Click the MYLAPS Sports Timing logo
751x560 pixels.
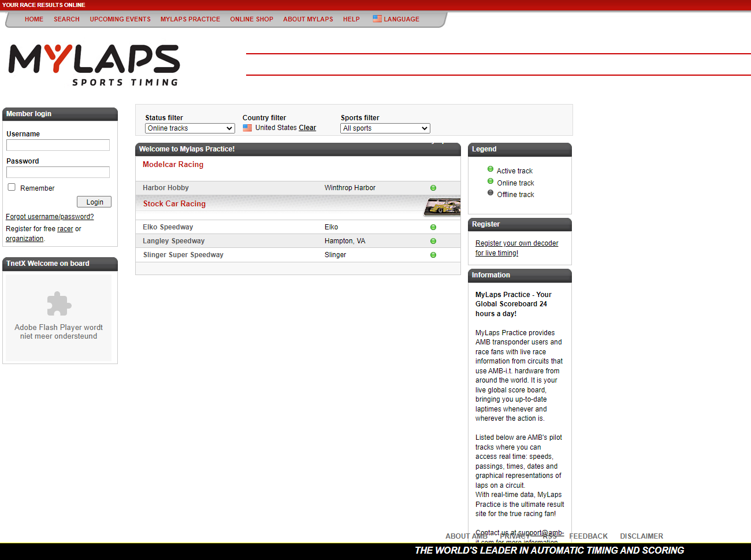94,65
